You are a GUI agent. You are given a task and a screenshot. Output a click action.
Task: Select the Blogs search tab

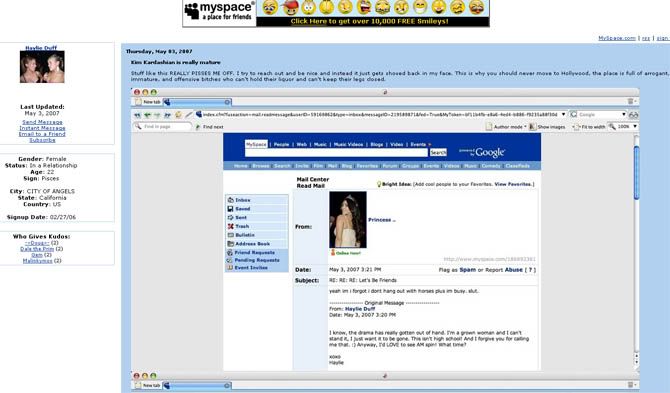[376, 144]
